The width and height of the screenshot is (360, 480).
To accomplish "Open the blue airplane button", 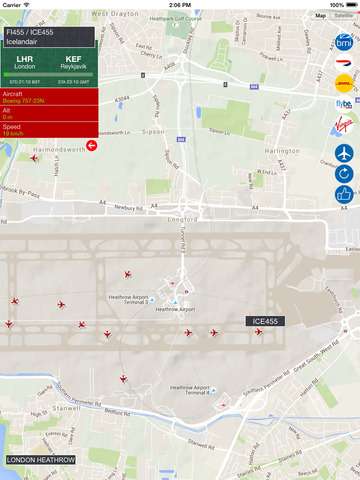I will [x=344, y=153].
